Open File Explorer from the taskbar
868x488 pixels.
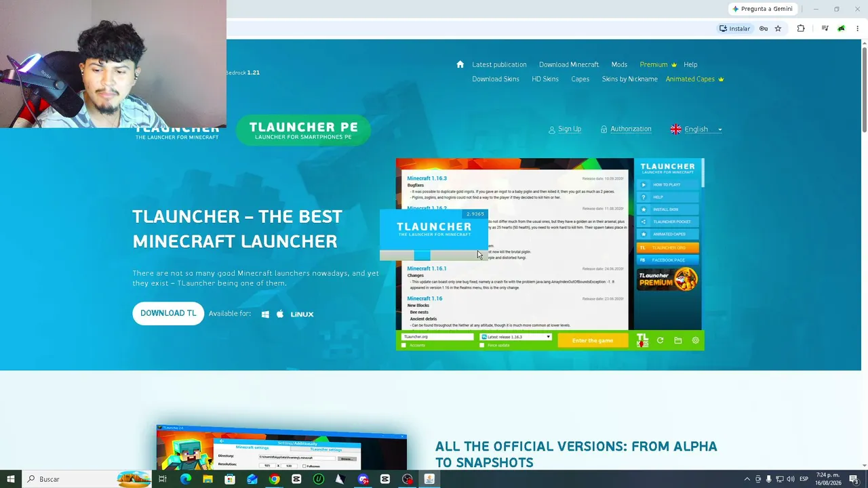208,479
